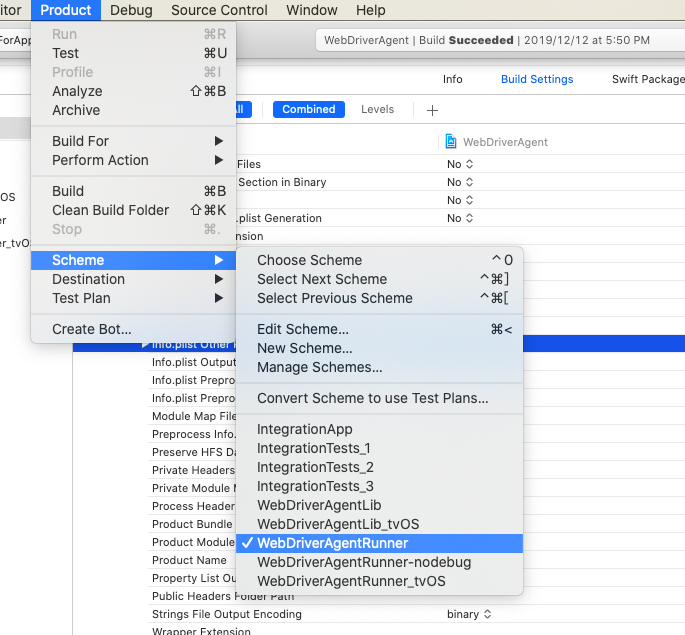The image size is (685, 635).
Task: Open the Info tab
Action: coord(452,79)
